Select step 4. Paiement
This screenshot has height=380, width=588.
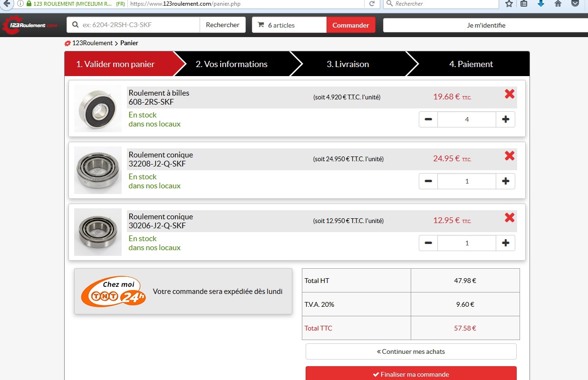(x=471, y=64)
